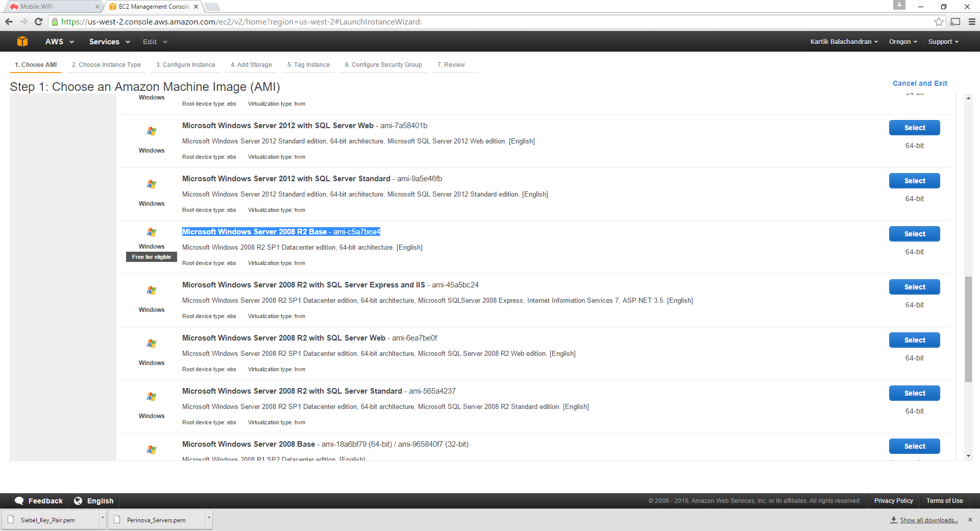The height and width of the screenshot is (531, 980).
Task: Select Windows Server 2008 R2 Base AMI
Action: pyautogui.click(x=915, y=234)
